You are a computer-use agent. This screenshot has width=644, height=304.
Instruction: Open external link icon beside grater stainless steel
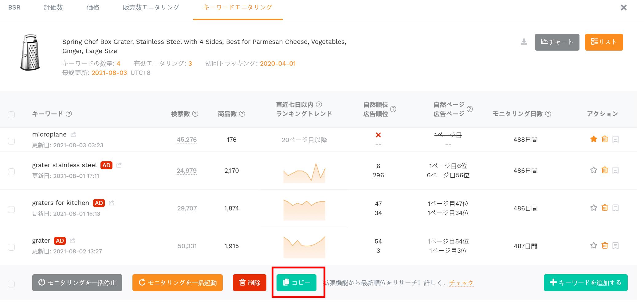(119, 165)
